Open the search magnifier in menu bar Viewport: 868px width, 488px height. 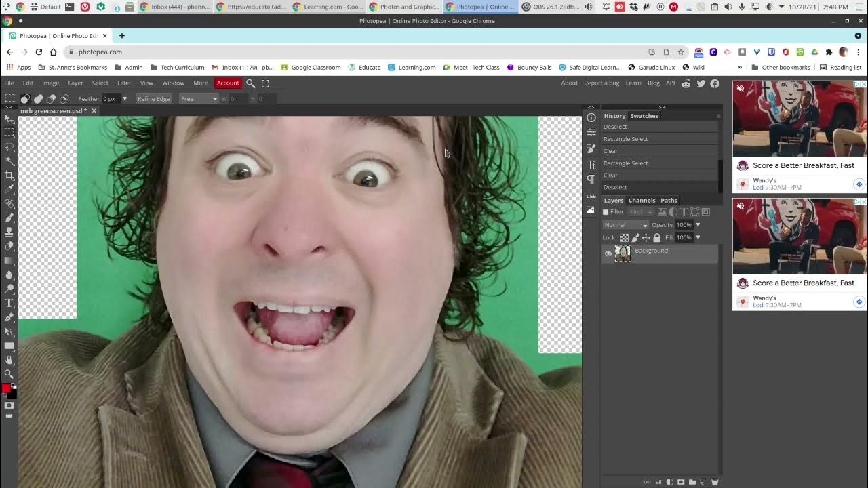[x=250, y=83]
